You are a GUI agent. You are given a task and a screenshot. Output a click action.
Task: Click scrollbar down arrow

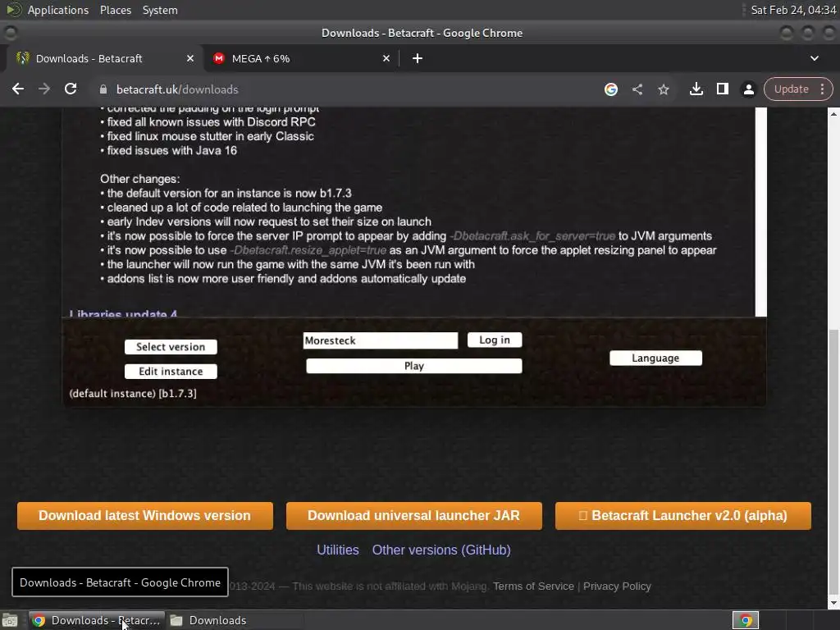(x=833, y=603)
